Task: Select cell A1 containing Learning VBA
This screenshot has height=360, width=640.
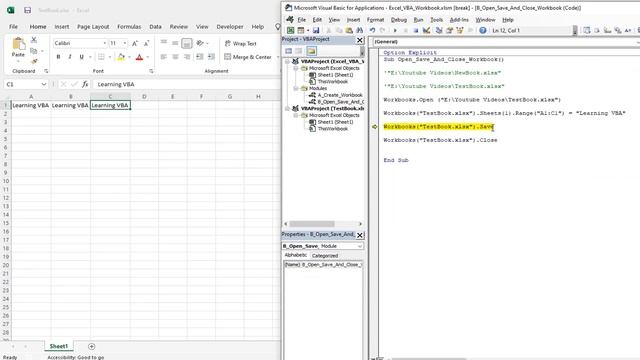Action: coord(31,105)
